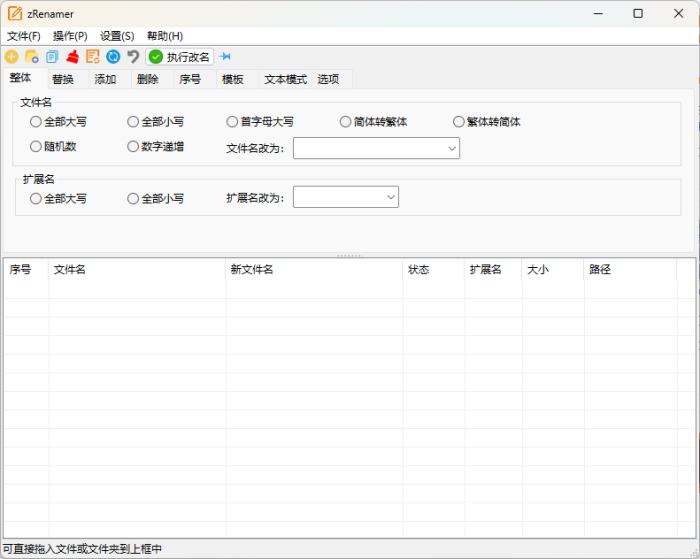Open the 帮助(H) menu
Image resolution: width=700 pixels, height=559 pixels.
click(165, 36)
